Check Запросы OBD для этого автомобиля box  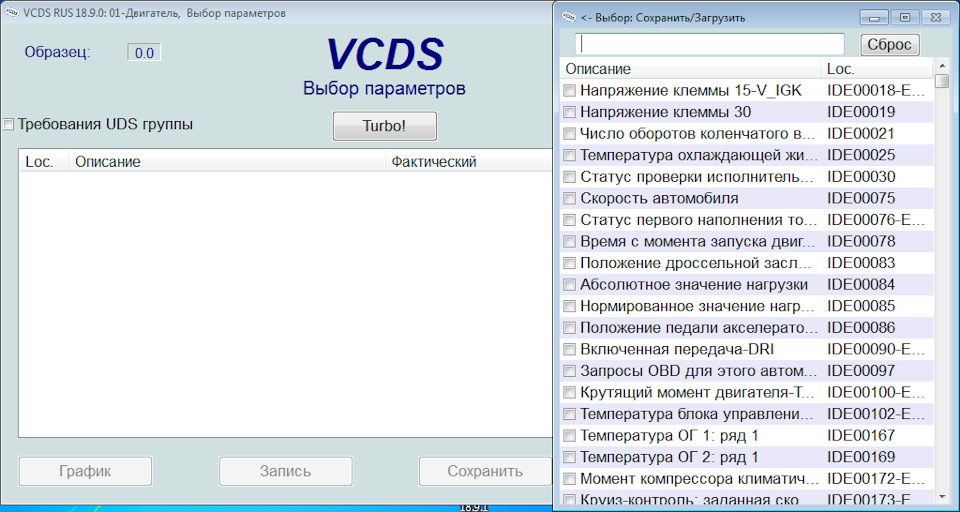pyautogui.click(x=569, y=371)
